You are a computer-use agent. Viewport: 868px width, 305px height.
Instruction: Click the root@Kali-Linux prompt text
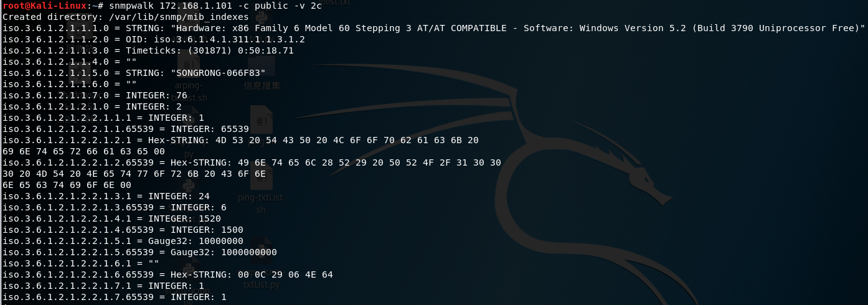coord(43,6)
